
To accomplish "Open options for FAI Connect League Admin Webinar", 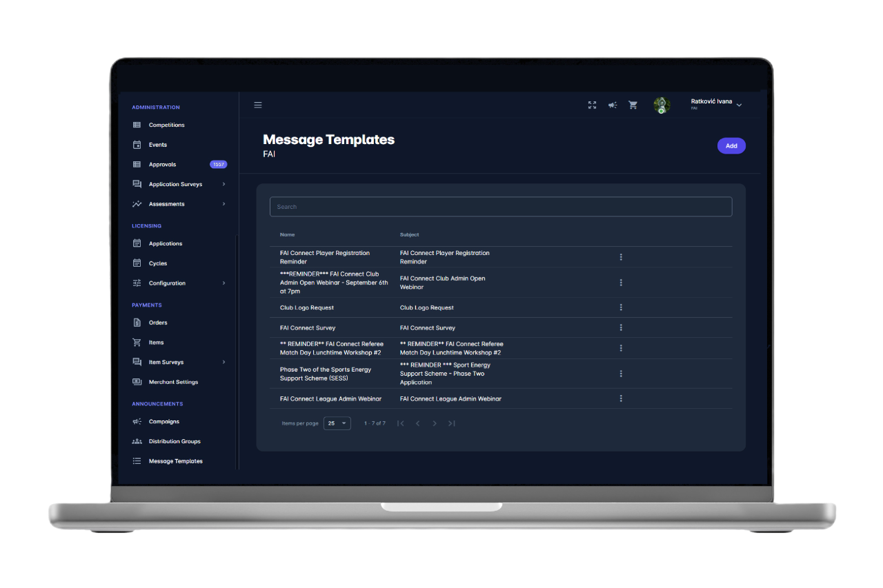I will point(621,398).
